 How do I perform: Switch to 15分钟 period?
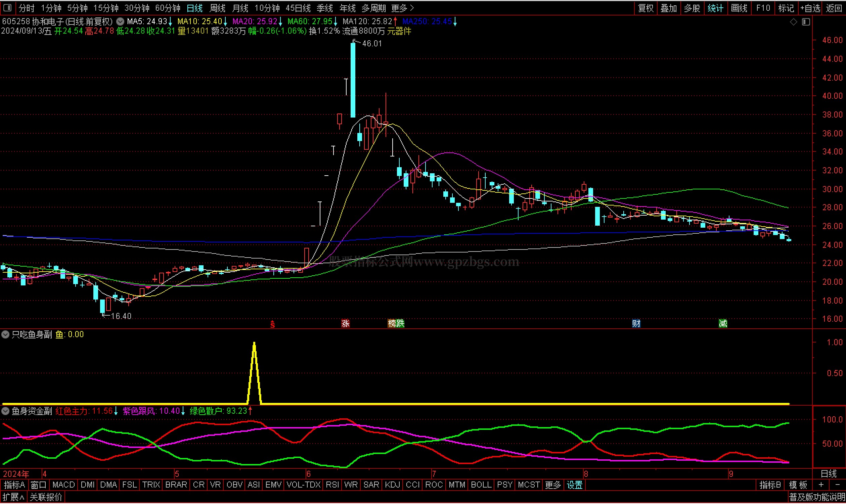pyautogui.click(x=106, y=8)
